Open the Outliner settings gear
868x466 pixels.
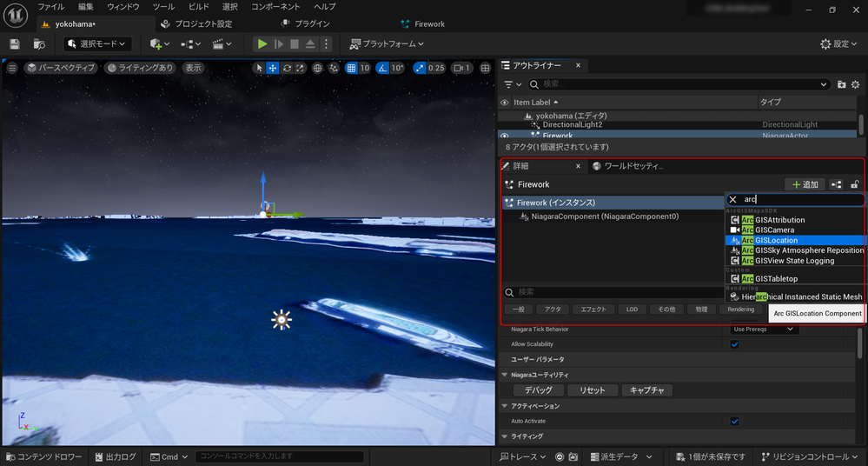(x=855, y=84)
